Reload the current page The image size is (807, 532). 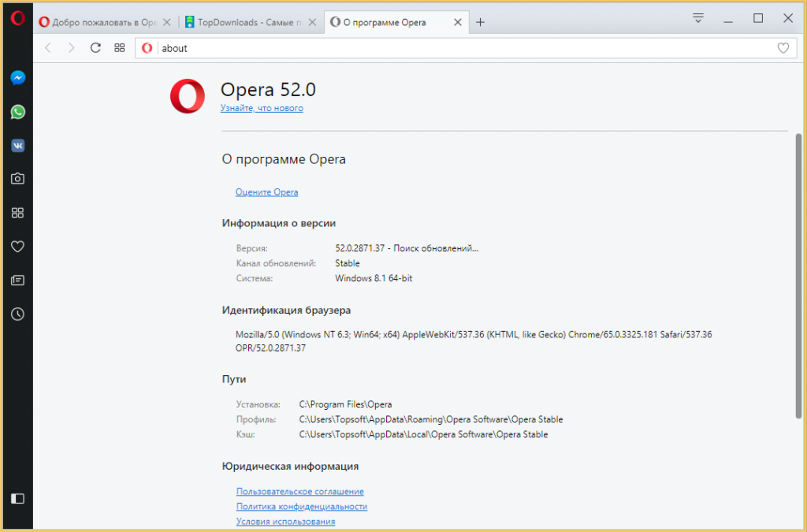pos(95,48)
